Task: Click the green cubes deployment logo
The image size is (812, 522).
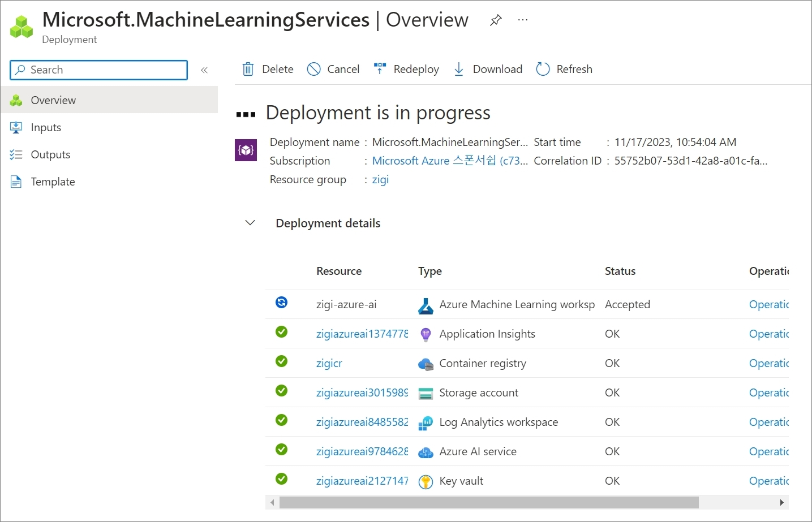Action: point(22,27)
